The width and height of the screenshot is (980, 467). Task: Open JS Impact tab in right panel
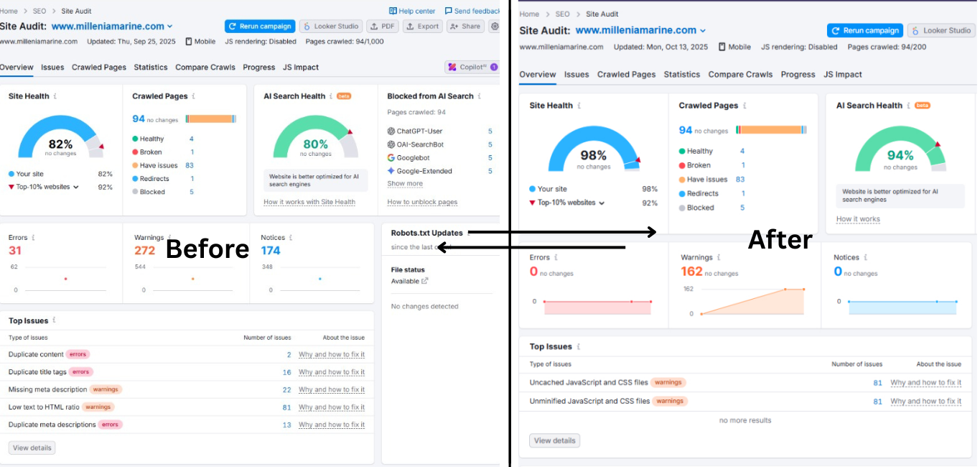click(x=842, y=75)
